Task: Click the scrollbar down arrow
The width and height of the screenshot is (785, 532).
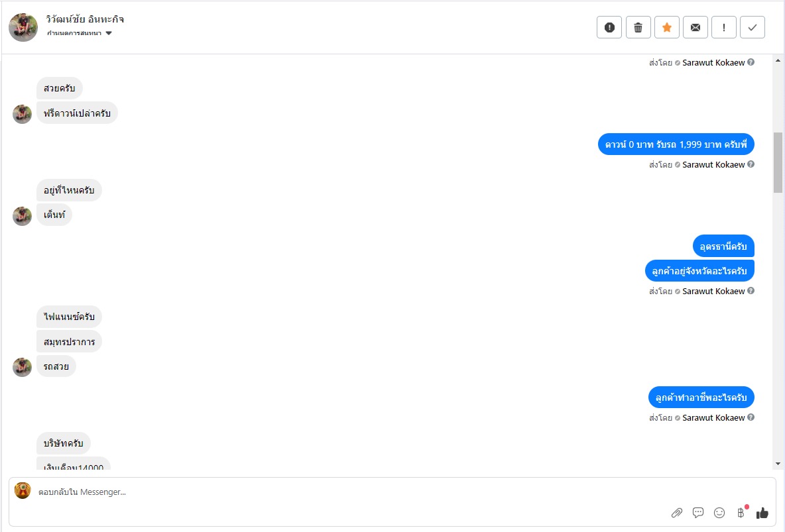Action: point(778,464)
